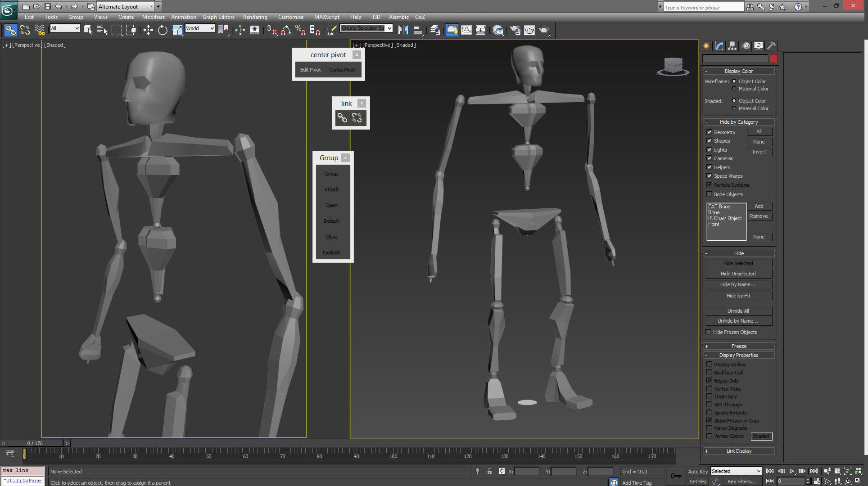This screenshot has width=868, height=486.
Task: Open the World reference coordinate dropdown
Action: pos(200,28)
